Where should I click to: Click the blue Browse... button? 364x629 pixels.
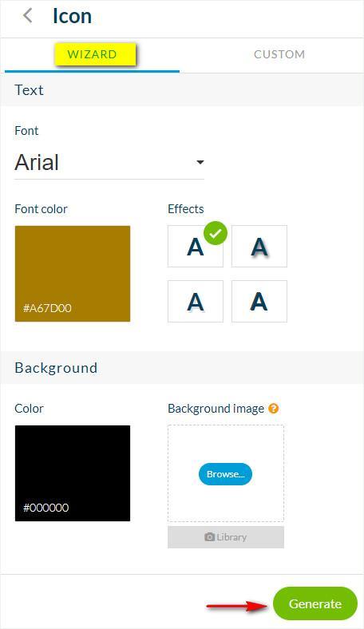[226, 474]
